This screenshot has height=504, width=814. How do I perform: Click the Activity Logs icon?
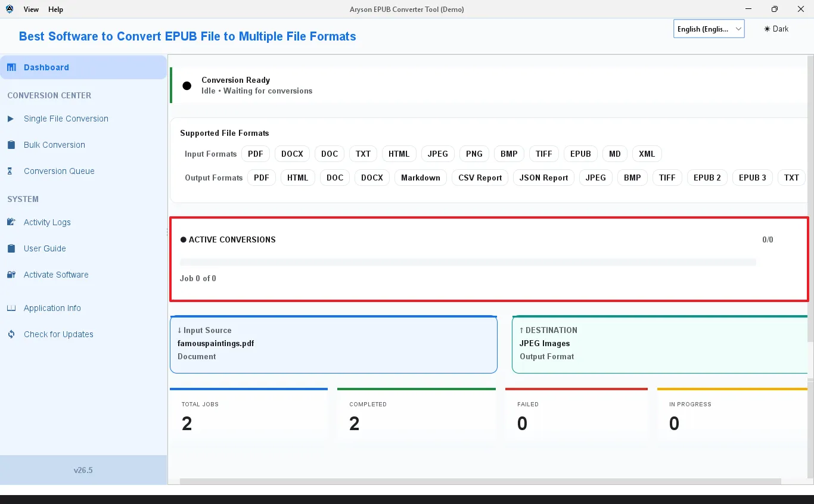pyautogui.click(x=11, y=222)
